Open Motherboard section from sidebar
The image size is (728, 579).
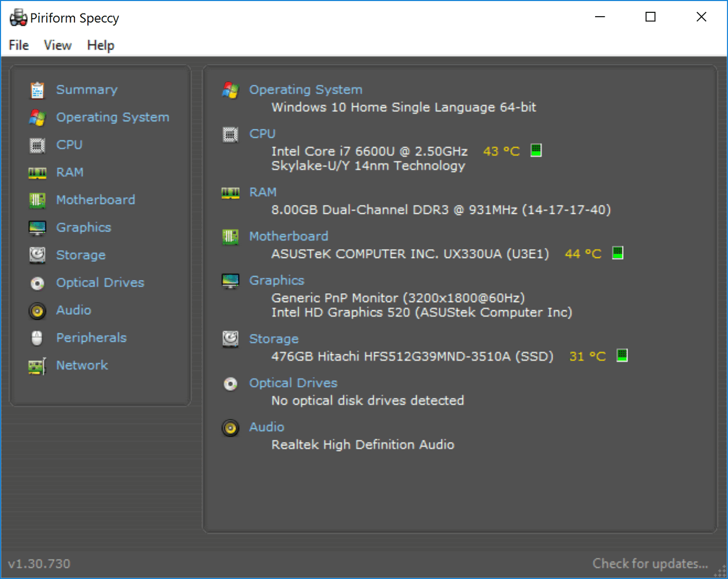[95, 199]
